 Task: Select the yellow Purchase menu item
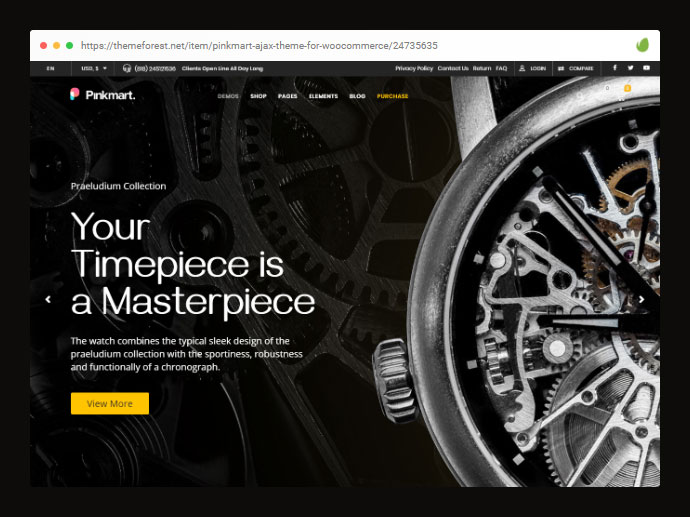coord(393,96)
